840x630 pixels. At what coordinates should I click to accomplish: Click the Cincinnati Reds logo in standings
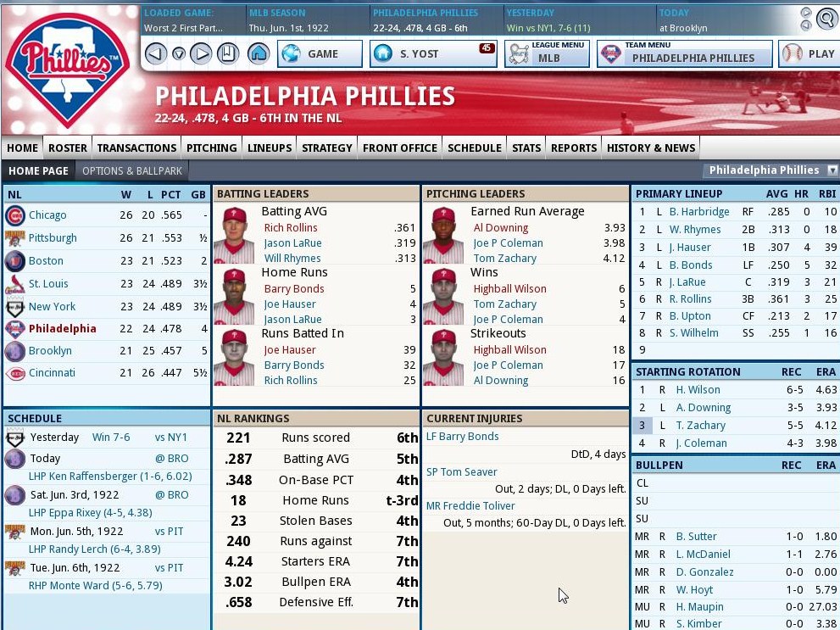coord(15,373)
